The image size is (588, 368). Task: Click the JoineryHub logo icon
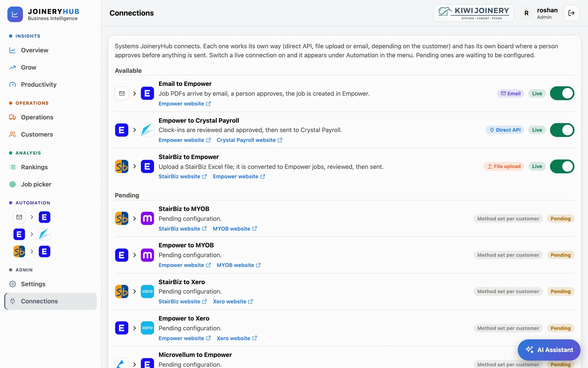[x=15, y=14]
